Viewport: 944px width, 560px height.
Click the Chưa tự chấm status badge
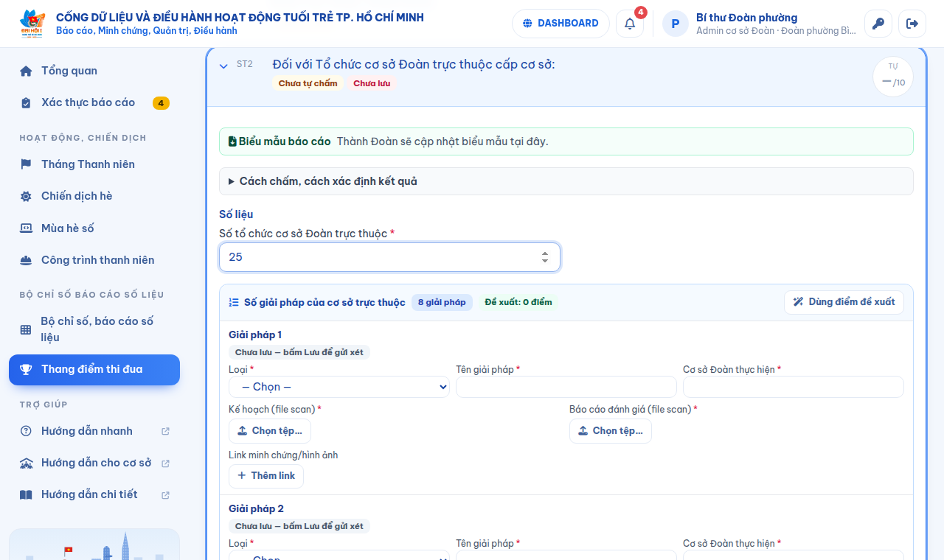(x=308, y=83)
